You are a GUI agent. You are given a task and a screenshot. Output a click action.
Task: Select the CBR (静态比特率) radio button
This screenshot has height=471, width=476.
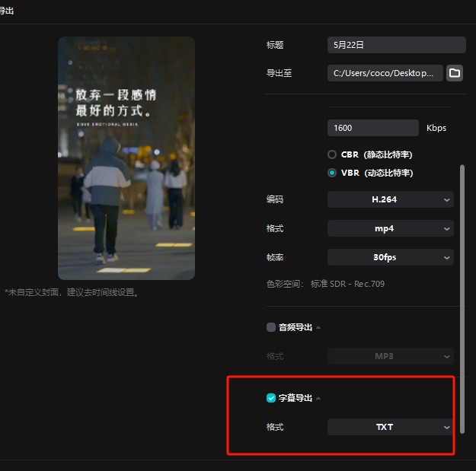click(332, 154)
